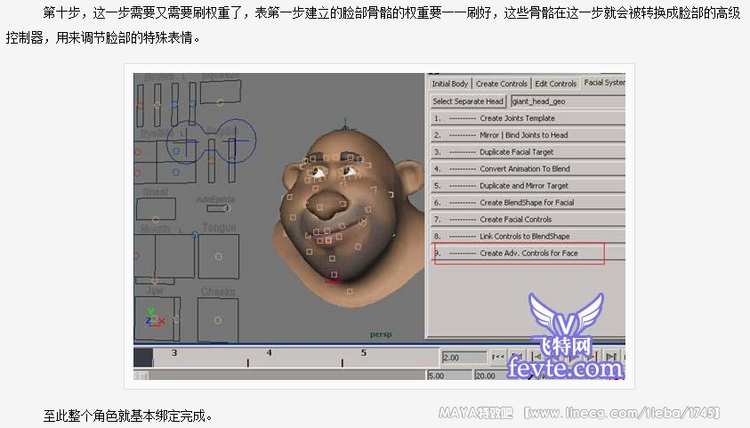Viewport: 750px width, 428px height.
Task: Click the go-to-end playback button
Action: [x=611, y=357]
